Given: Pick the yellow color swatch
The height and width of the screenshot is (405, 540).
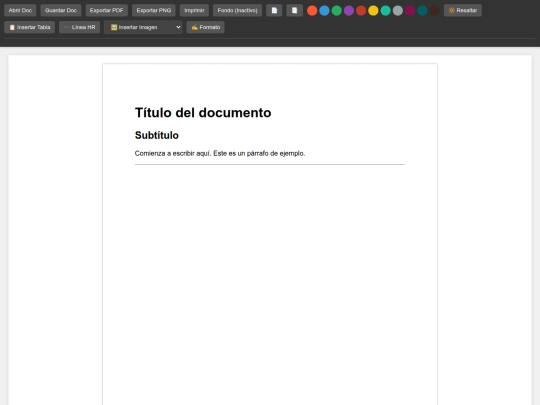Looking at the screenshot, I should pyautogui.click(x=373, y=11).
